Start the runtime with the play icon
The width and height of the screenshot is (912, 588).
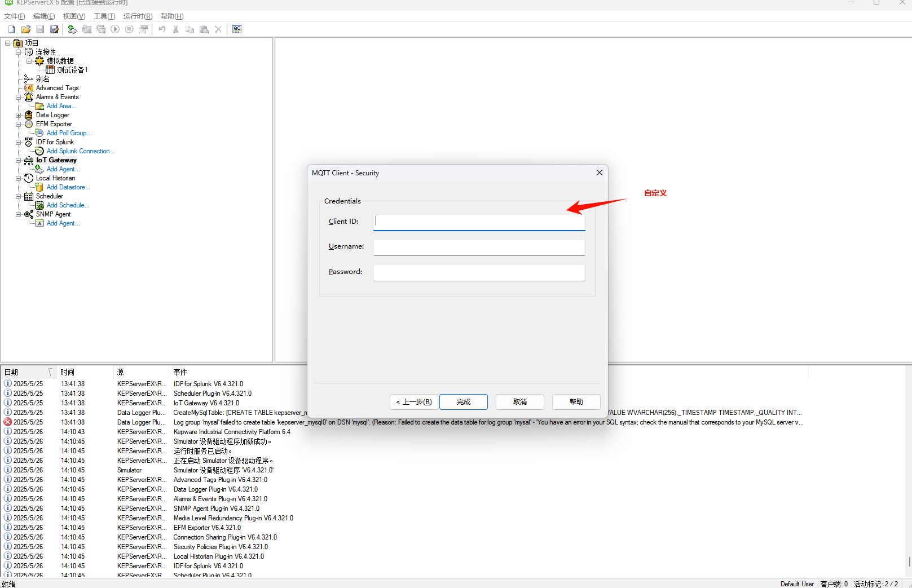pyautogui.click(x=115, y=29)
